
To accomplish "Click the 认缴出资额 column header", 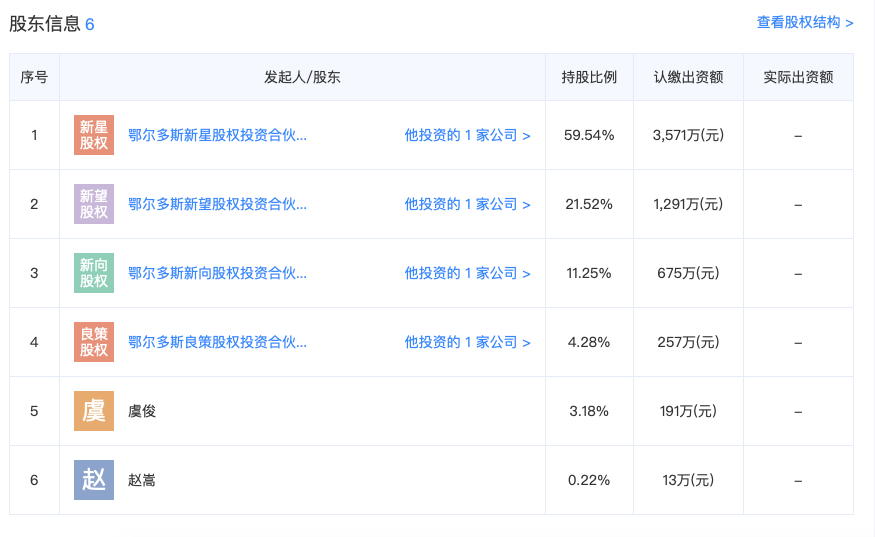I will (x=688, y=77).
